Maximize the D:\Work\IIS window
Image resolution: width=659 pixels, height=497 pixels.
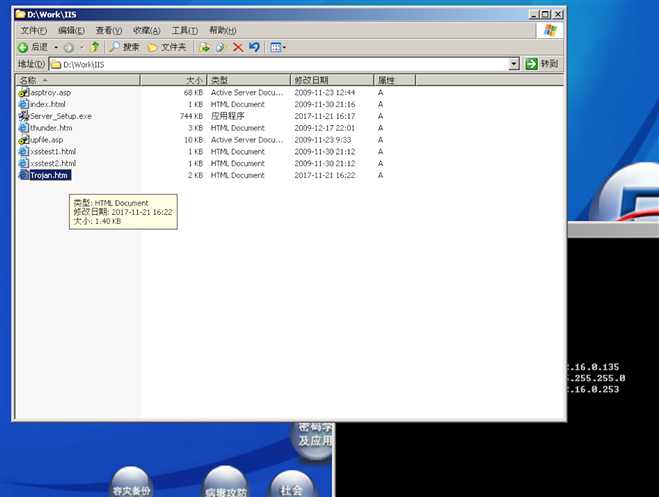(x=546, y=14)
